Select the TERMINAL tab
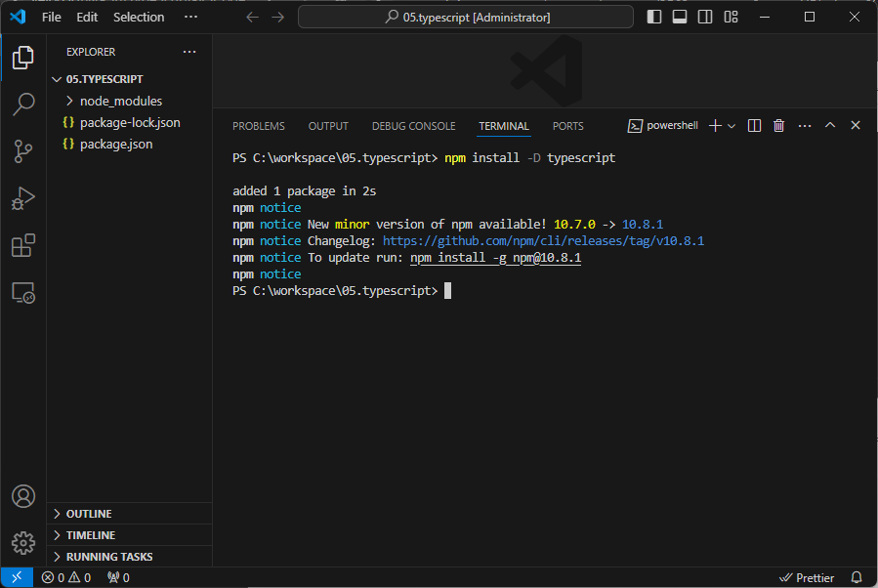This screenshot has width=878, height=588. click(x=504, y=126)
